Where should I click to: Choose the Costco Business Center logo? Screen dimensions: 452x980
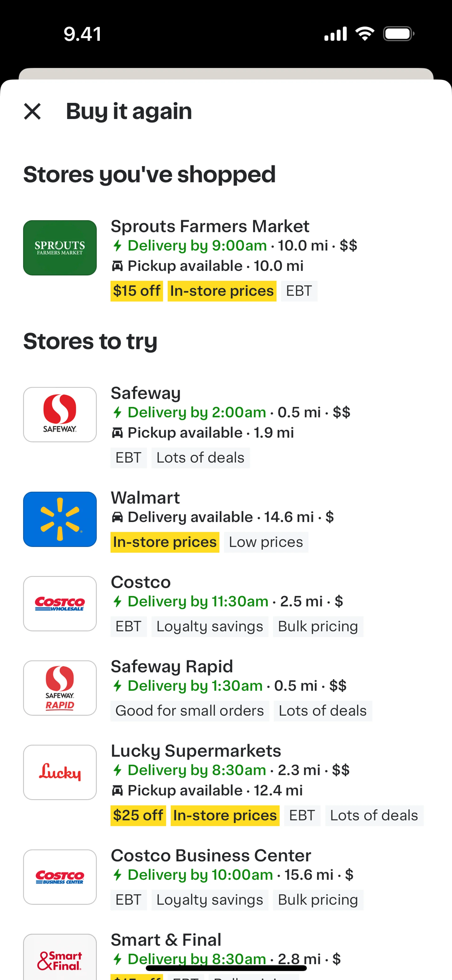point(60,877)
